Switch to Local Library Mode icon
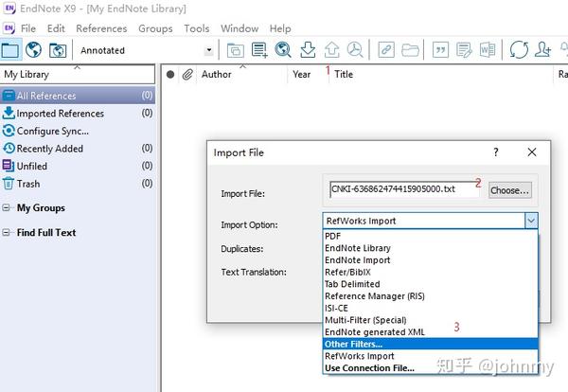 [x=10, y=49]
